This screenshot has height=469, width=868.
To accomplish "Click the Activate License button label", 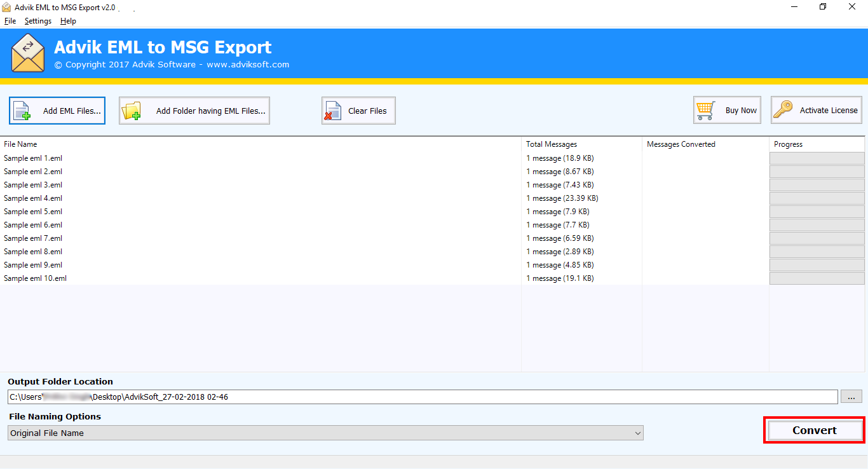I will 829,110.
